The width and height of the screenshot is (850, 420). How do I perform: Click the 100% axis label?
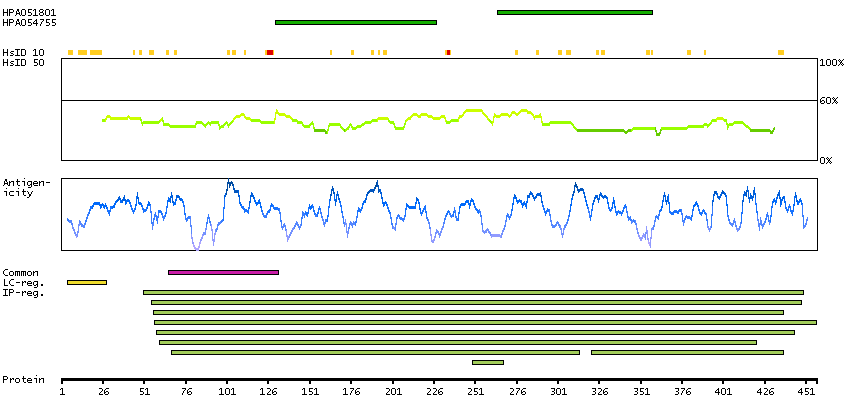[x=831, y=63]
